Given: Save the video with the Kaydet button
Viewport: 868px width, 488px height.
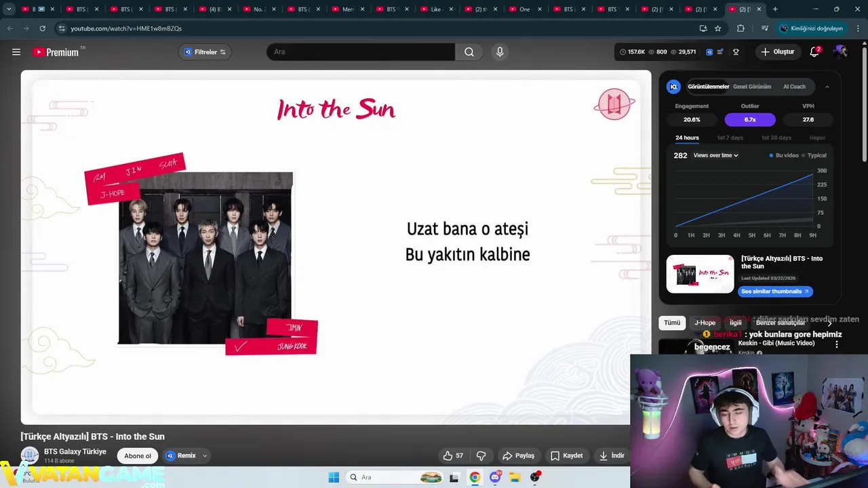Looking at the screenshot, I should (567, 456).
